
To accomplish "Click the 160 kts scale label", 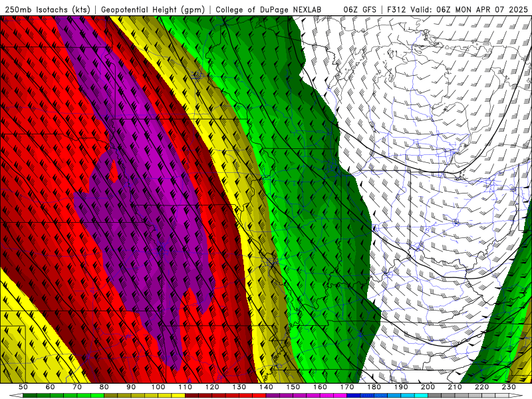I will pyautogui.click(x=320, y=387).
